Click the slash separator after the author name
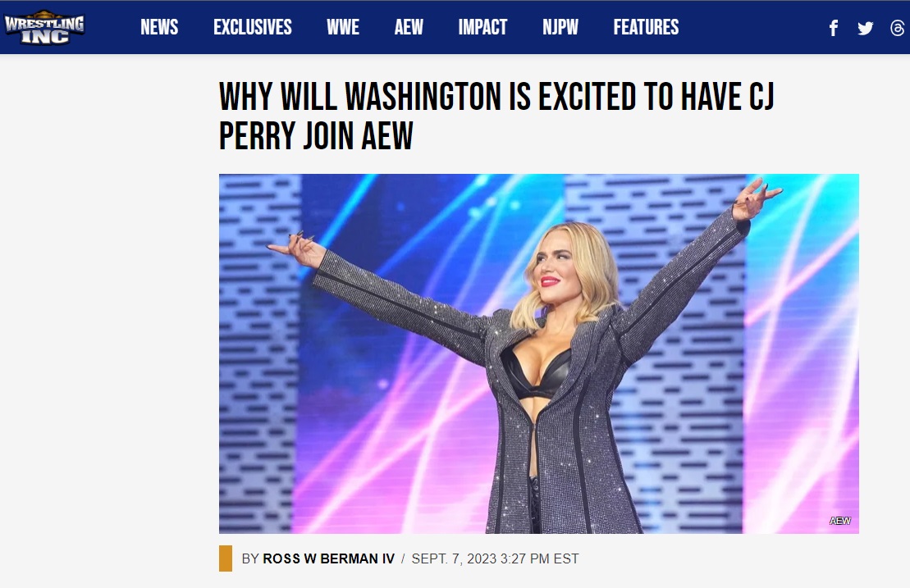910x588 pixels. tap(403, 558)
